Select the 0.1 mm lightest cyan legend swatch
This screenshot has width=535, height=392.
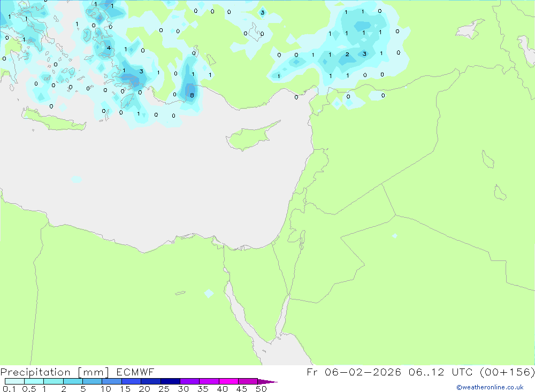pos(14,381)
